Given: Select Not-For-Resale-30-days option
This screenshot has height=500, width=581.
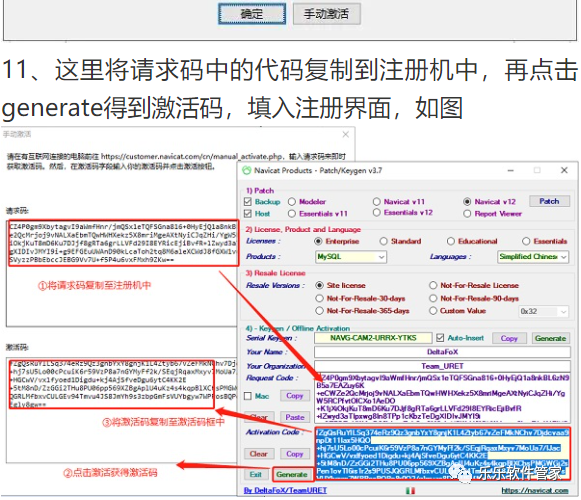Looking at the screenshot, I should click(319, 298).
